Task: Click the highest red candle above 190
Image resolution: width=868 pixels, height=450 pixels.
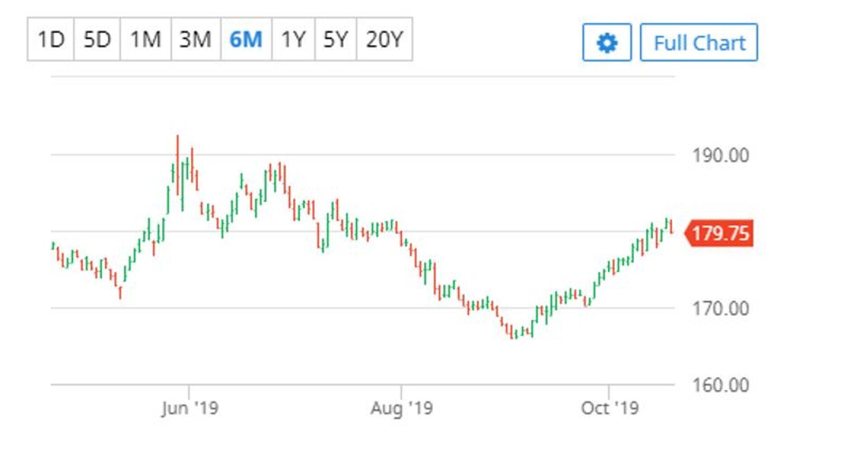Action: (178, 163)
